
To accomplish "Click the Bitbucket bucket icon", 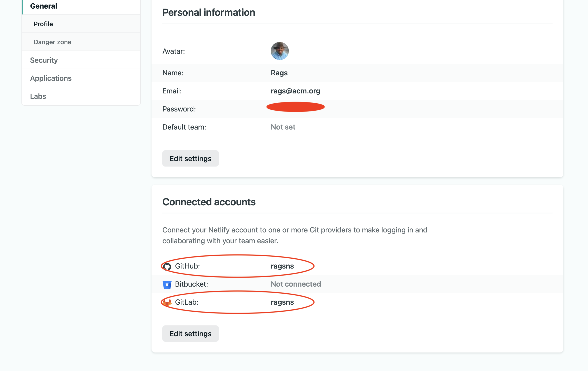I will tap(167, 284).
